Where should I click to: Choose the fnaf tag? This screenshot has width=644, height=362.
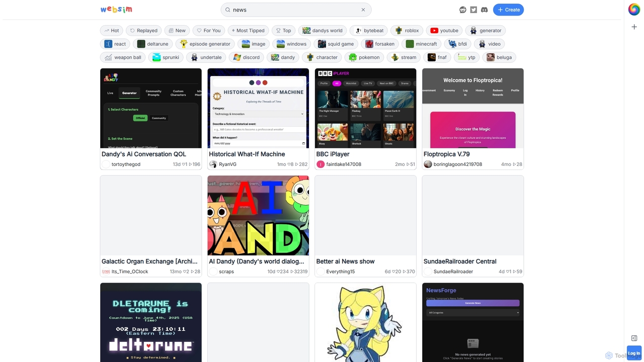pyautogui.click(x=437, y=57)
